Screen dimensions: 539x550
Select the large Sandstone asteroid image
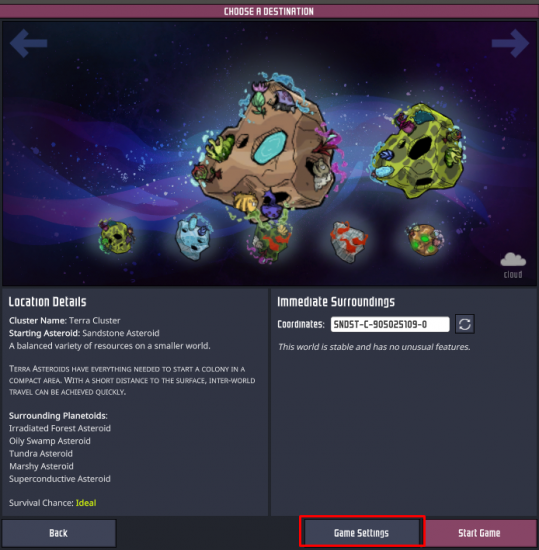pos(268,146)
